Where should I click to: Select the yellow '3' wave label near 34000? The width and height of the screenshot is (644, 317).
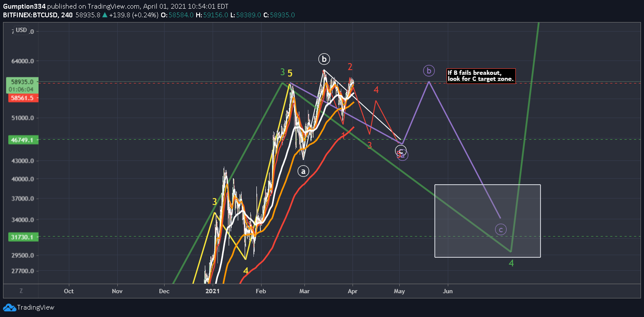[214, 202]
